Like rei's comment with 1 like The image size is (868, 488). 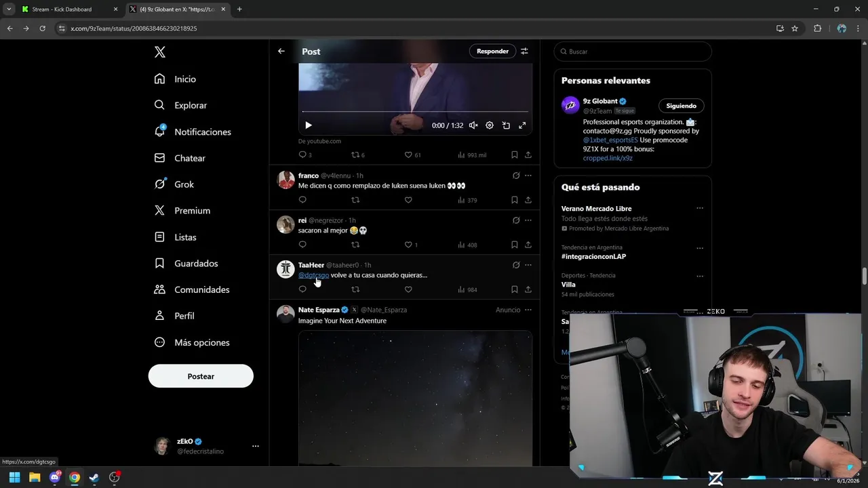[x=411, y=245]
